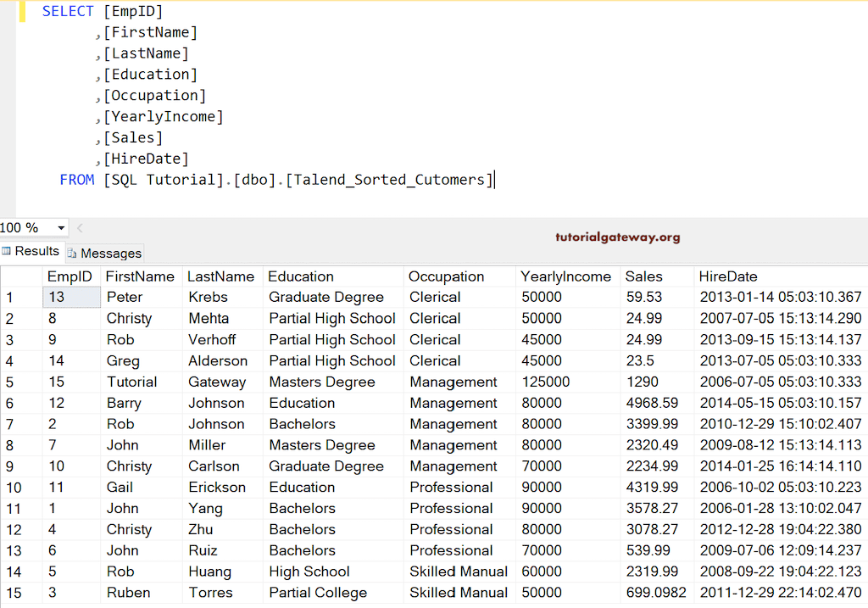Click the horizontal scroll left arrow
The width and height of the screenshot is (868, 608).
coord(80,228)
